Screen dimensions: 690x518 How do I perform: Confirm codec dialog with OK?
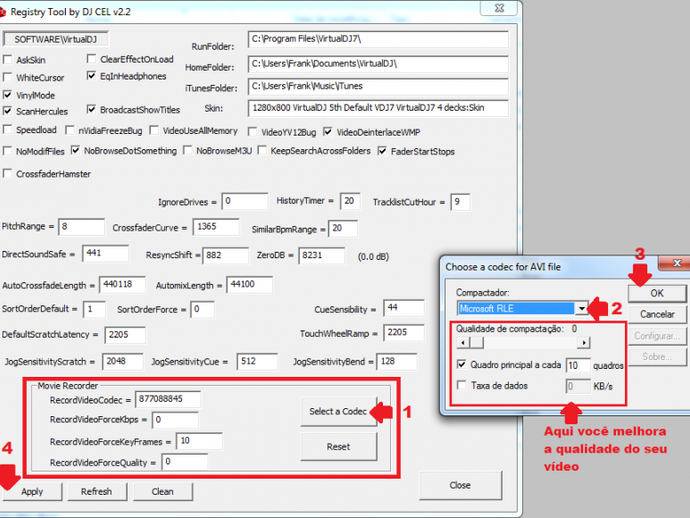[657, 293]
